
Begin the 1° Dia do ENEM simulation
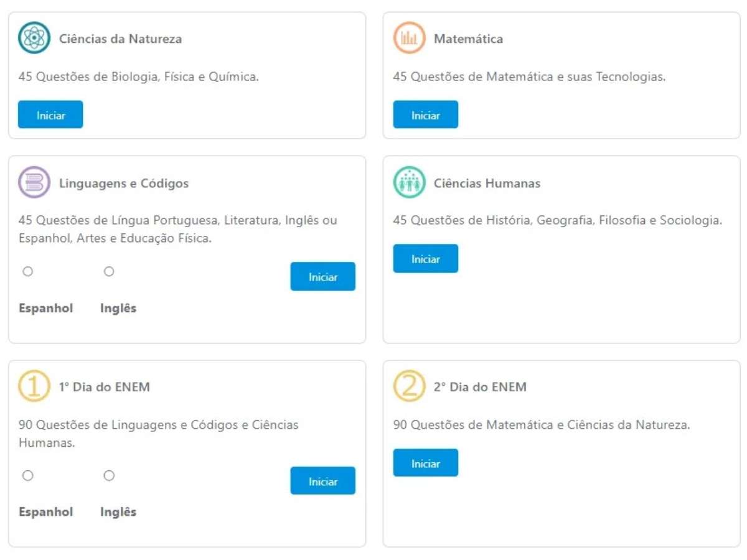tap(322, 481)
